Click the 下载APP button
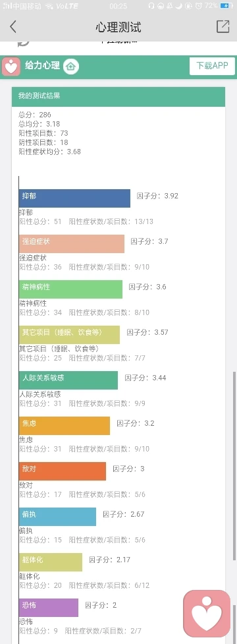Screen dimensions: 237x644 coord(212,66)
